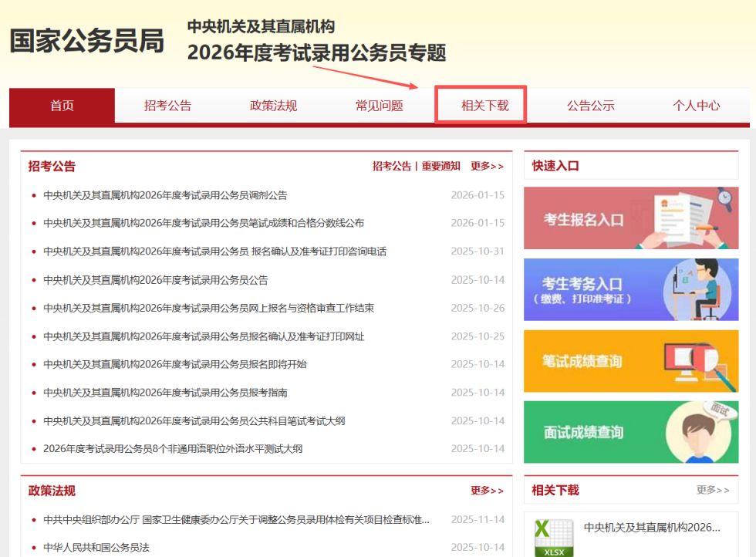756x557 pixels.
Task: Open the 面试成绩查询 banner
Action: pos(631,432)
